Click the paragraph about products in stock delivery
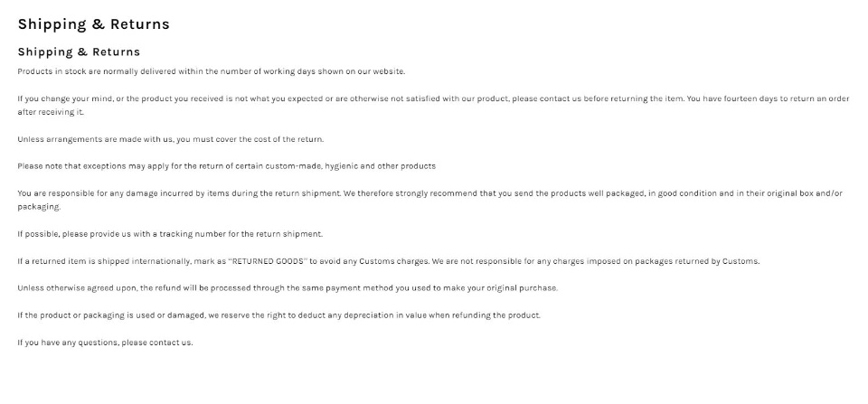 [x=212, y=71]
